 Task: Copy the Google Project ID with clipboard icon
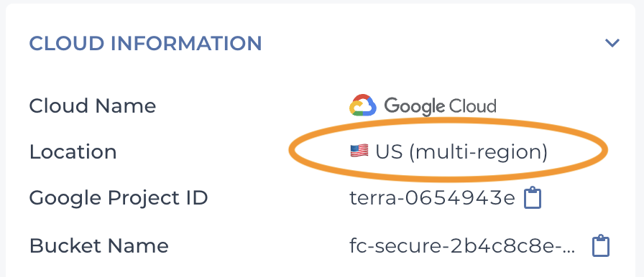(533, 197)
